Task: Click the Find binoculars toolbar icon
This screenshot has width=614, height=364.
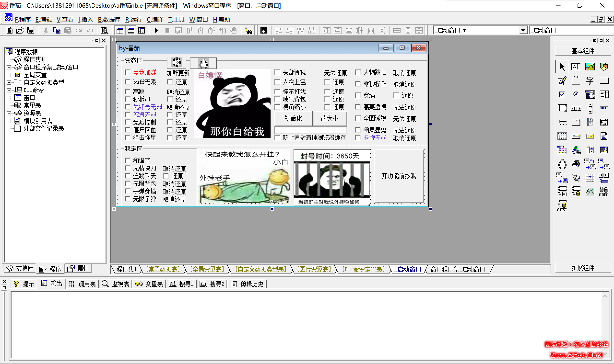Action: tap(248, 31)
